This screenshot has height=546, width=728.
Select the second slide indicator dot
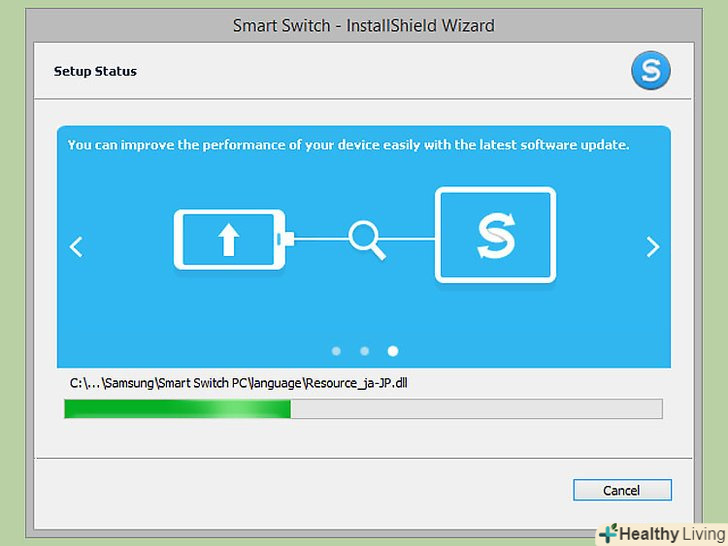click(x=364, y=351)
